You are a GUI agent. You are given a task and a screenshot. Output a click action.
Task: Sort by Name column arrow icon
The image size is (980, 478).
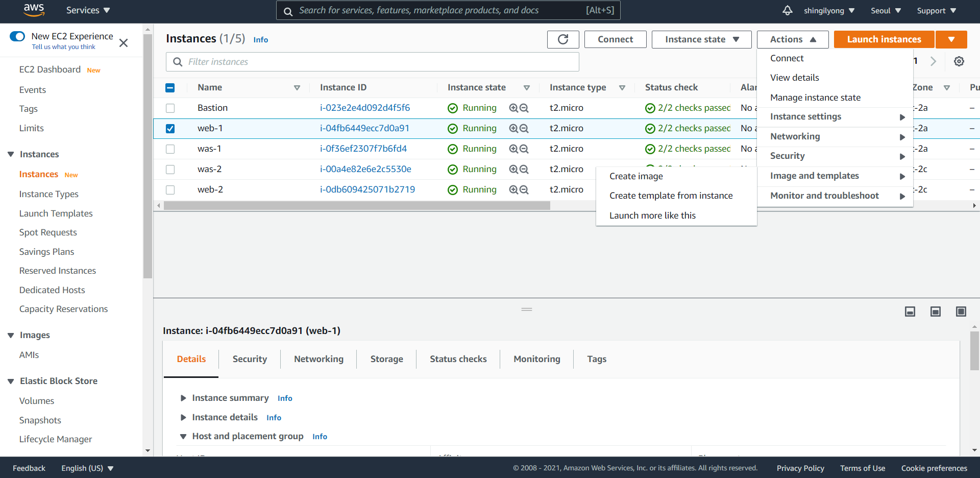pos(297,88)
